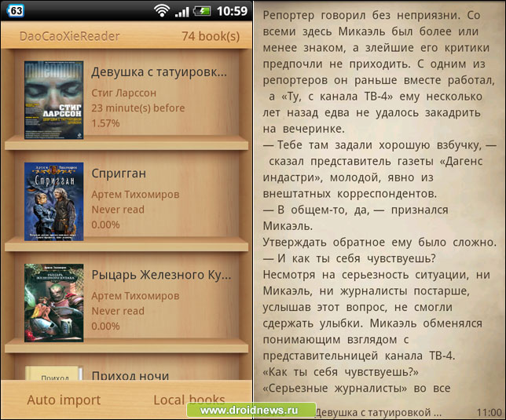This screenshot has width=506, height=420.
Task: Tap the battery charging icon
Action: [x=202, y=11]
